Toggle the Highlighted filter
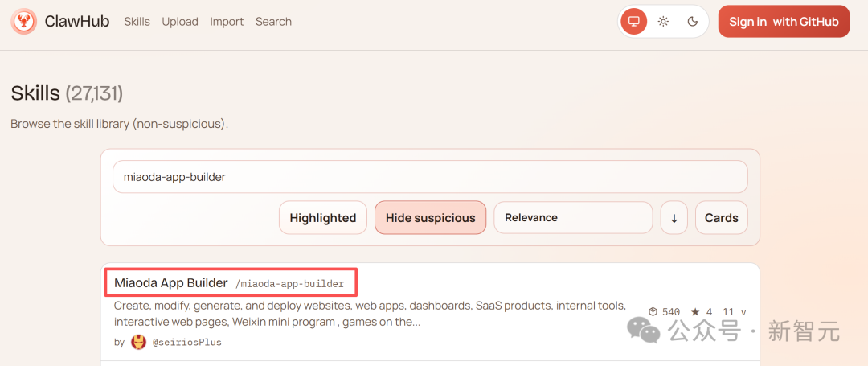This screenshot has width=868, height=366. [x=322, y=218]
